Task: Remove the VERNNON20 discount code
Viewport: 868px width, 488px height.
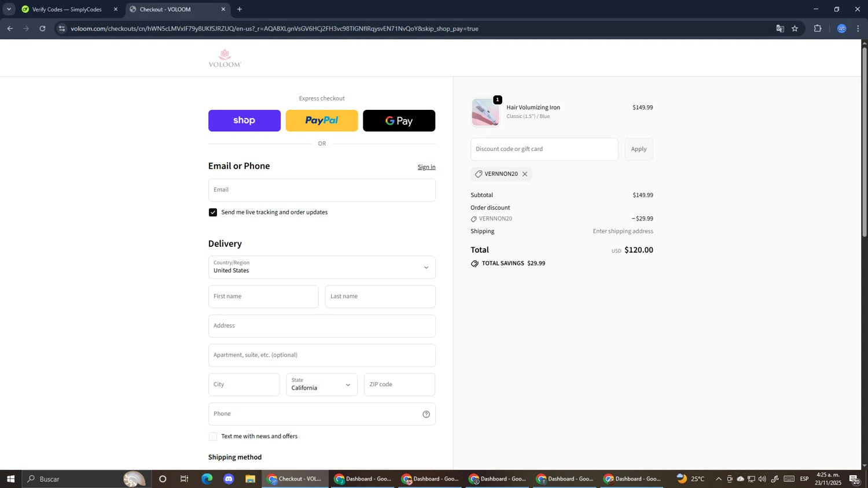Action: [x=525, y=174]
